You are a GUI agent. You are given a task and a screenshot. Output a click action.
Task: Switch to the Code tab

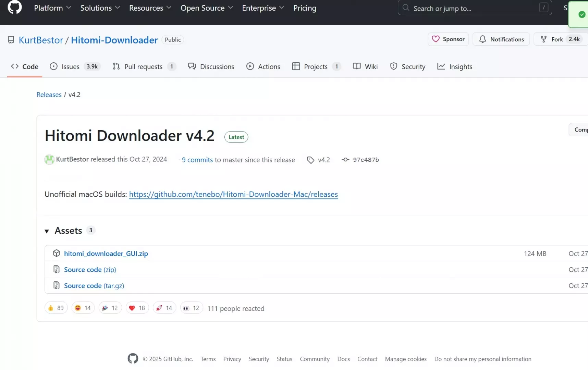point(24,66)
